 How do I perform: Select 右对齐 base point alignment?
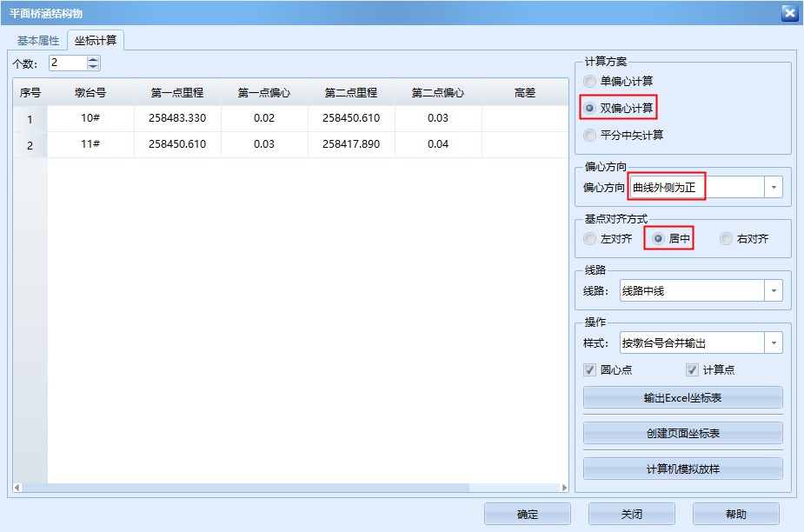click(x=727, y=238)
